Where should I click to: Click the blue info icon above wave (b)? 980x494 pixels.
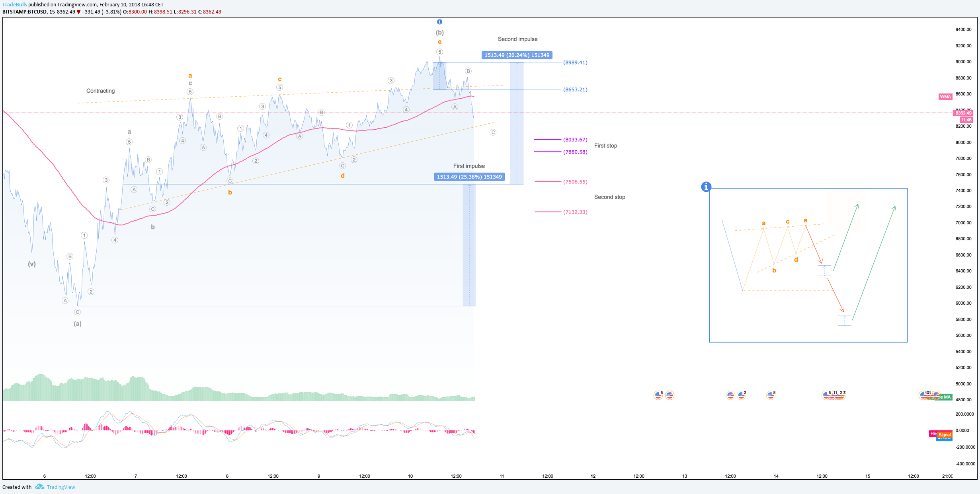coord(439,22)
